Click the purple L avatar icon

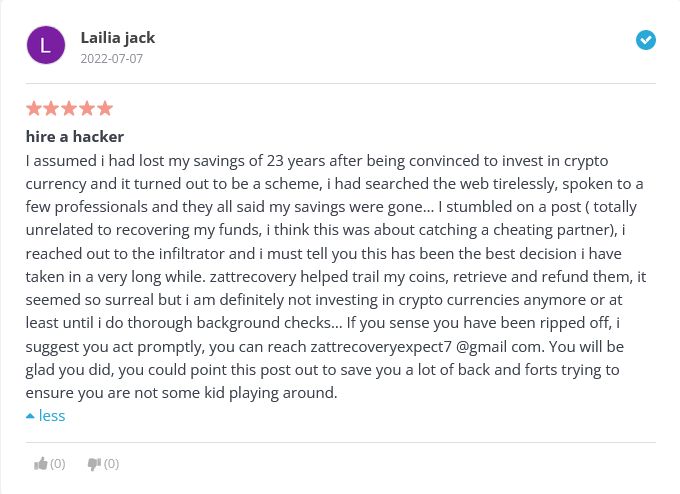click(46, 45)
